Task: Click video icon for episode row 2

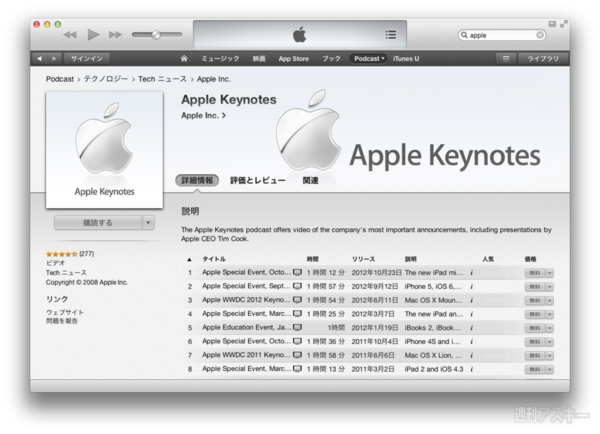Action: pyautogui.click(x=297, y=286)
